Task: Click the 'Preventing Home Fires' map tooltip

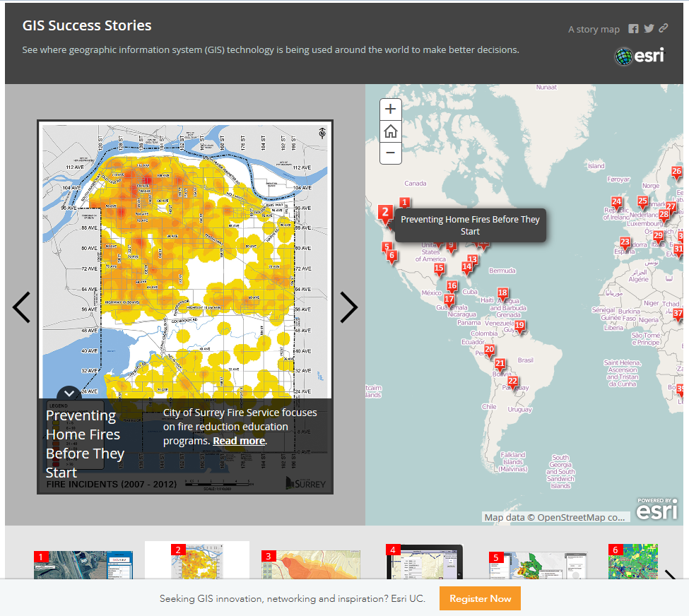Action: click(x=470, y=225)
